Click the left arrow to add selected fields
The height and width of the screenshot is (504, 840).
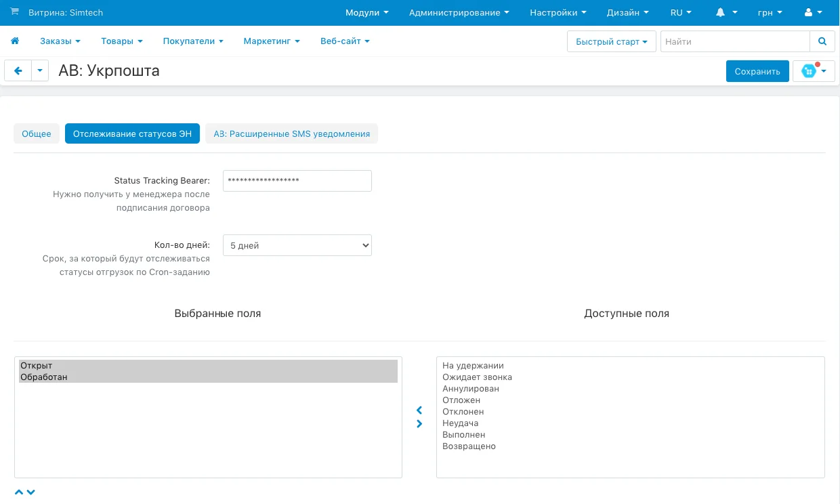click(x=419, y=411)
